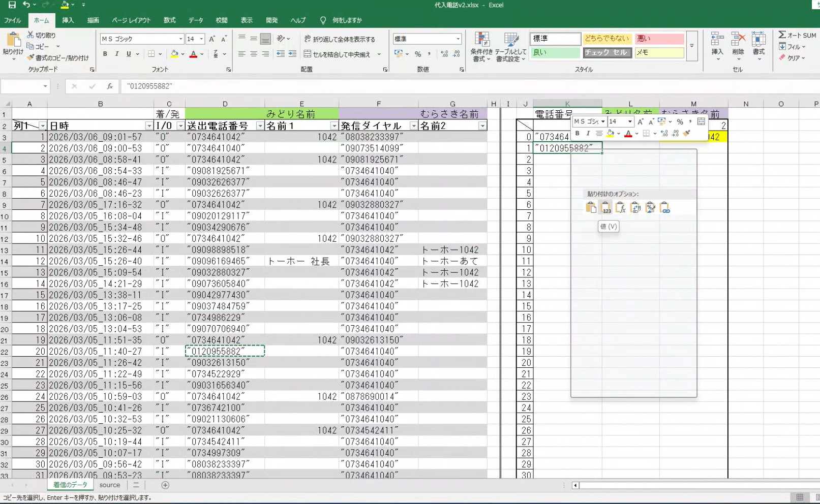Switch to the source sheet tab
This screenshot has width=820, height=504.
[110, 485]
